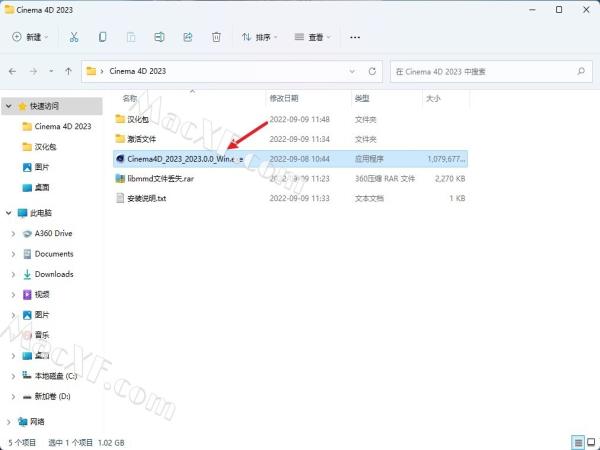Click the address bar showing Cinema 4D 2023
The width and height of the screenshot is (600, 450).
(232, 71)
